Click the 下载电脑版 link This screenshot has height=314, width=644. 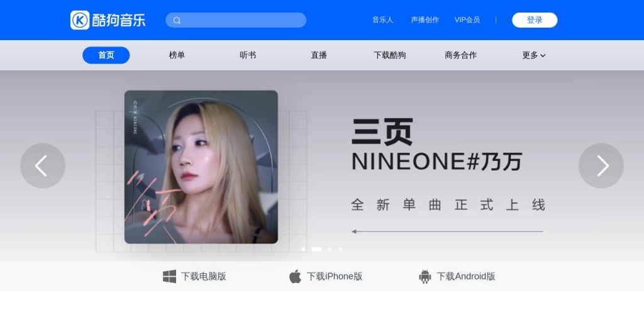pyautogui.click(x=204, y=276)
